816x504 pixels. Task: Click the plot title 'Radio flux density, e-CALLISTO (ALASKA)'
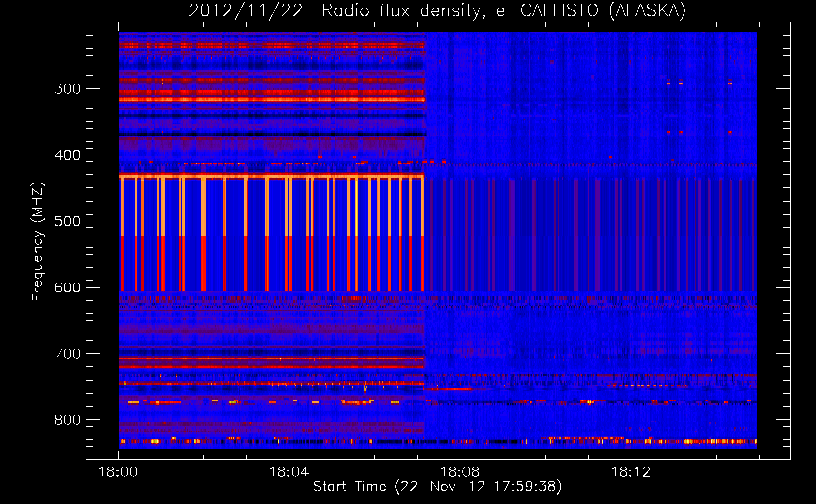tap(504, 10)
